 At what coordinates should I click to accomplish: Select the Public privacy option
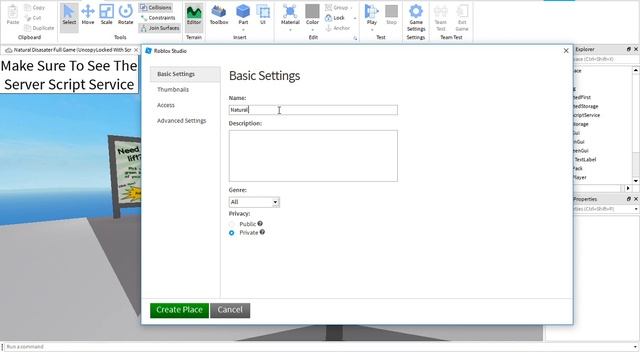click(232, 224)
